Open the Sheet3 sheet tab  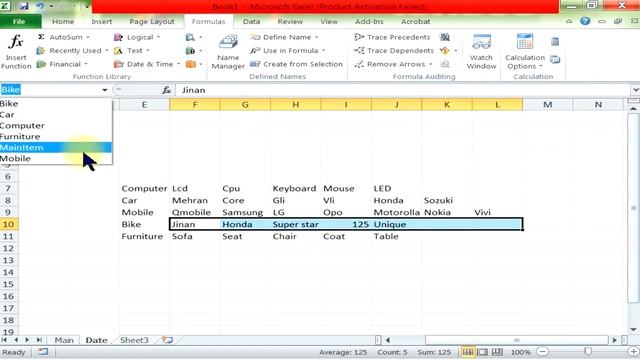point(134,340)
